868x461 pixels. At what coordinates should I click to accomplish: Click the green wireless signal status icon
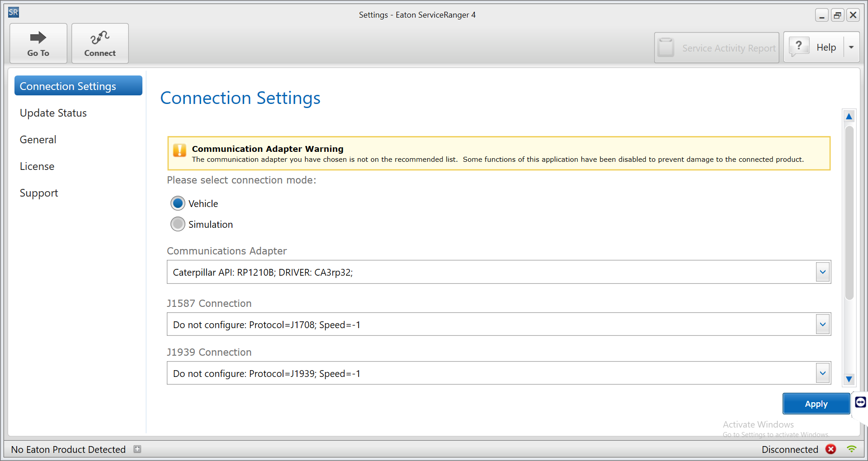pos(852,449)
